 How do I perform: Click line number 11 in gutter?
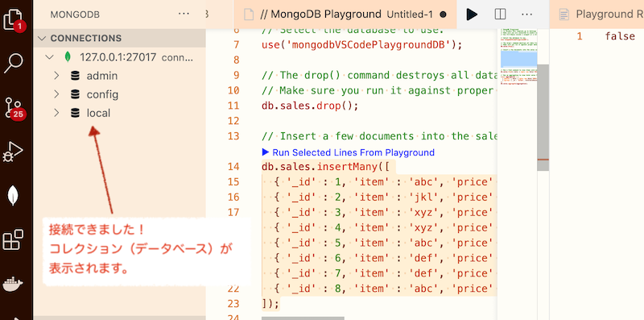[233, 106]
